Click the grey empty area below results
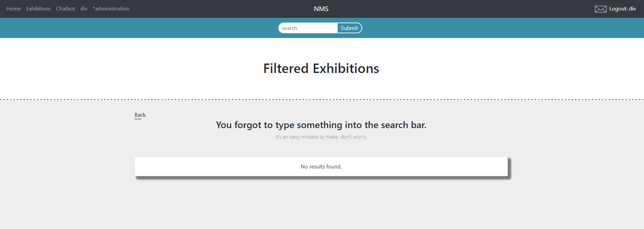 pos(321,205)
